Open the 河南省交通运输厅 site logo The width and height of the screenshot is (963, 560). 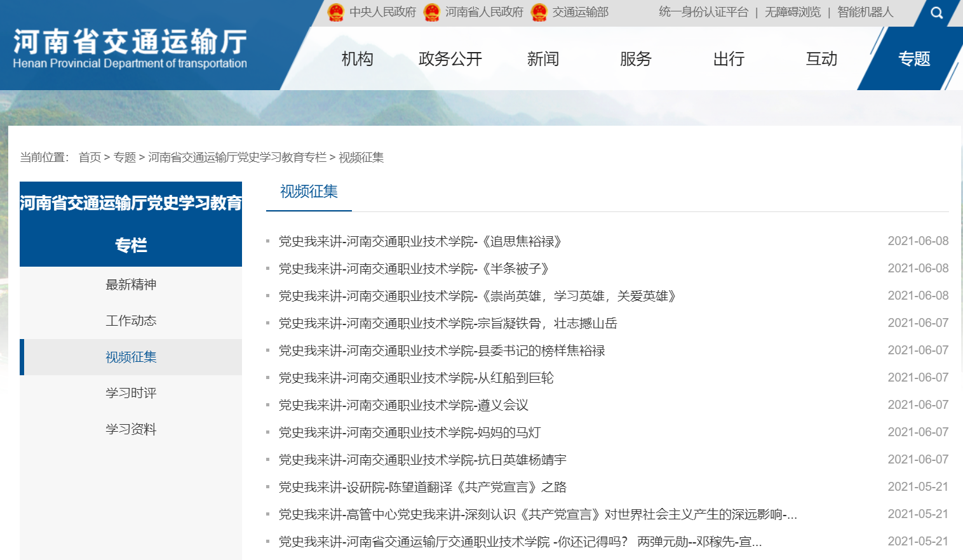[130, 48]
